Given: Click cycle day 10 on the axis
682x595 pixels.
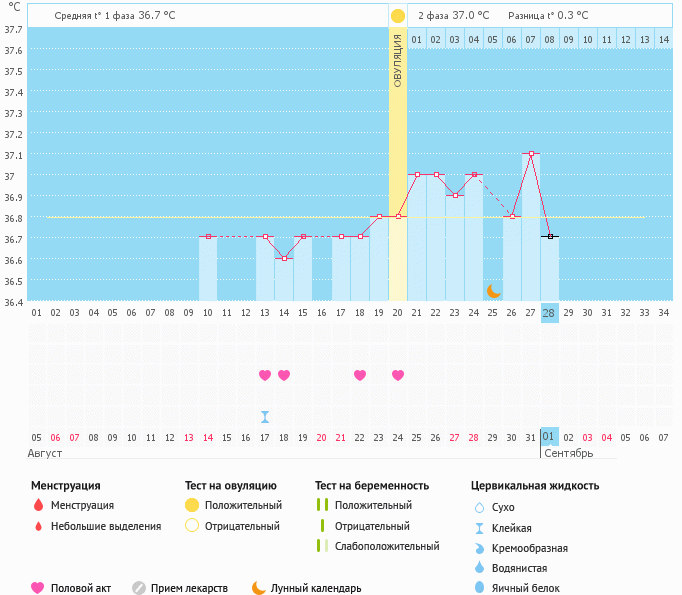Looking at the screenshot, I should (208, 312).
